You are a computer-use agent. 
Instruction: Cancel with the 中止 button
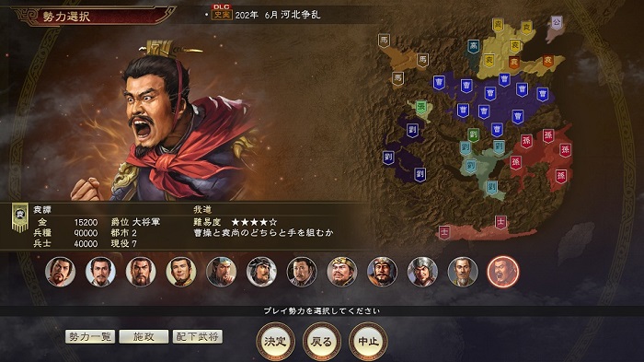368,341
